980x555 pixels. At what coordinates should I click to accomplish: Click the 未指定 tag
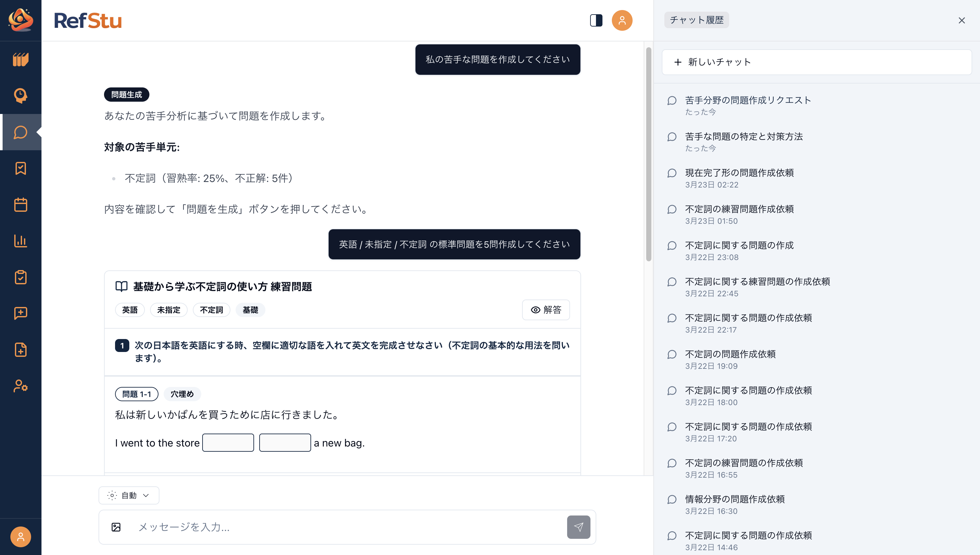[169, 310]
